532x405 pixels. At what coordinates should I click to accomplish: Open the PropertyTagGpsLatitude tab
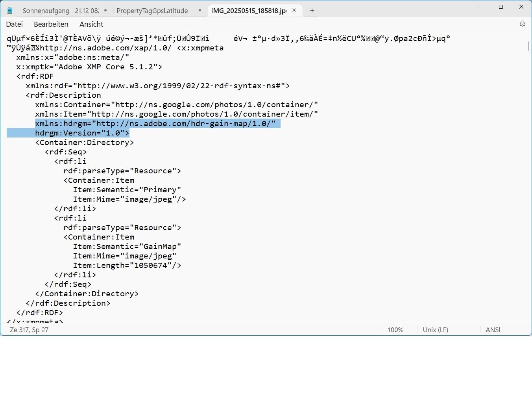click(152, 11)
